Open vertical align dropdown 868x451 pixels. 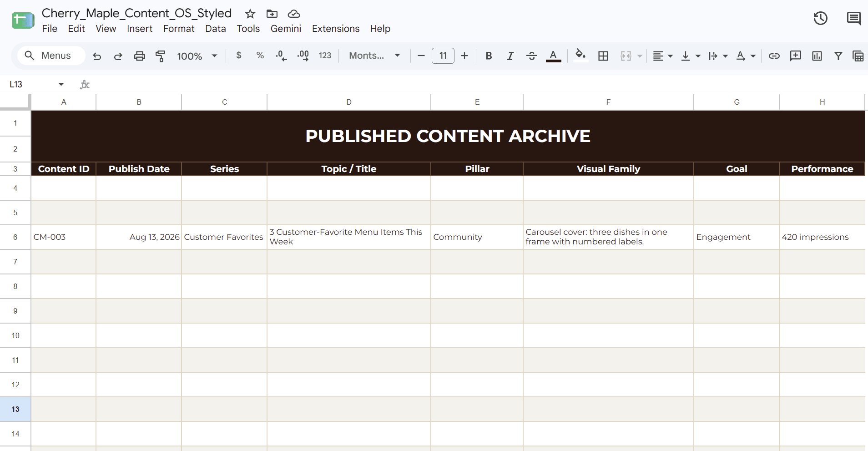691,56
